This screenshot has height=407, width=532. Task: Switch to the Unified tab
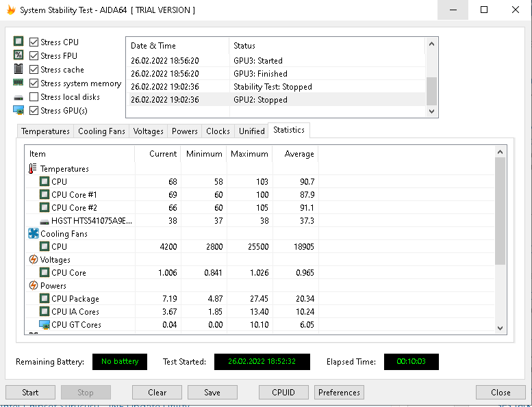click(252, 131)
